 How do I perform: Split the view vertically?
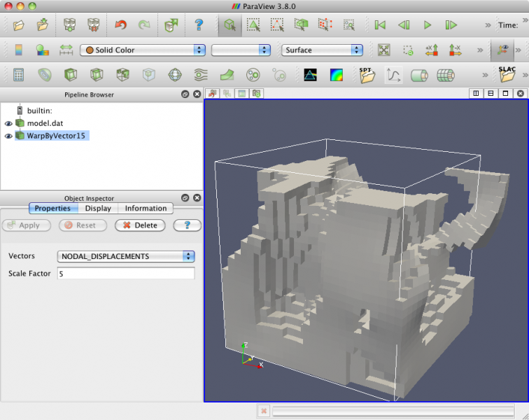[491, 93]
